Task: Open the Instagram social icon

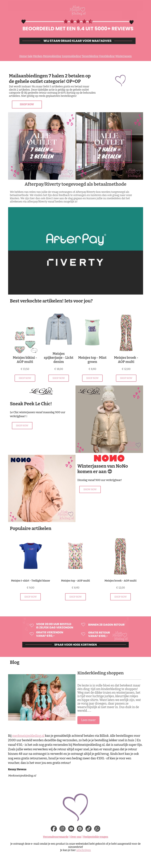Action: [62, 829]
